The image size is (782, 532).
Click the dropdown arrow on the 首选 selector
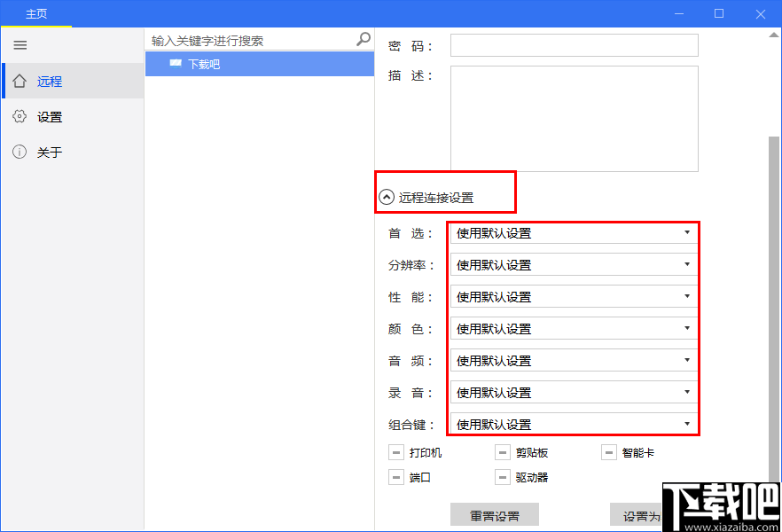pyautogui.click(x=689, y=233)
